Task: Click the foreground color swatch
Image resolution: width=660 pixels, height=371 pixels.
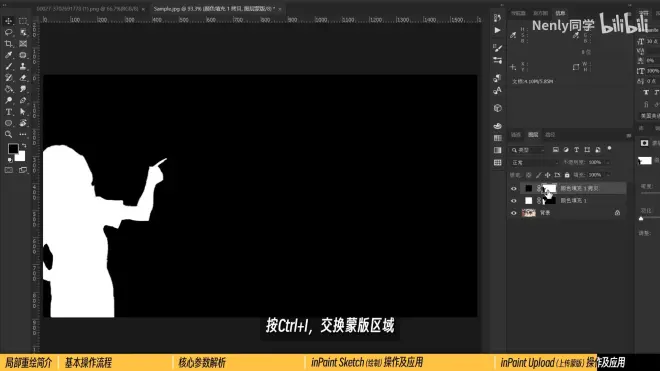Action: (13, 149)
